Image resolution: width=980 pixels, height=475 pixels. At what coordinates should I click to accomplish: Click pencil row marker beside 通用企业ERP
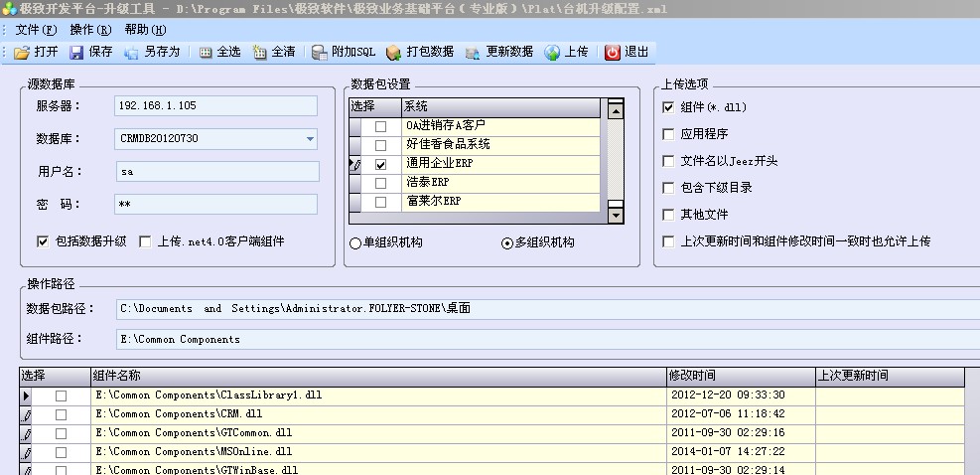[355, 165]
